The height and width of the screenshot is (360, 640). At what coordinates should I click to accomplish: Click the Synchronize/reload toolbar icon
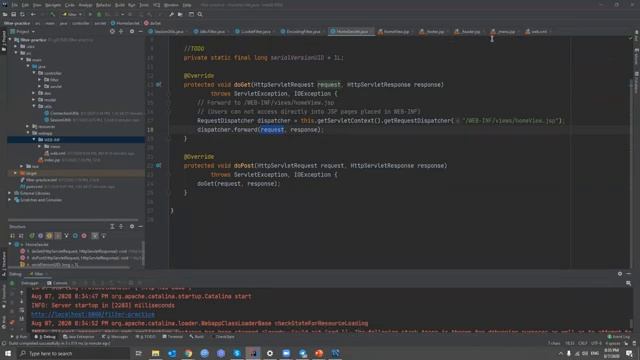22,14
